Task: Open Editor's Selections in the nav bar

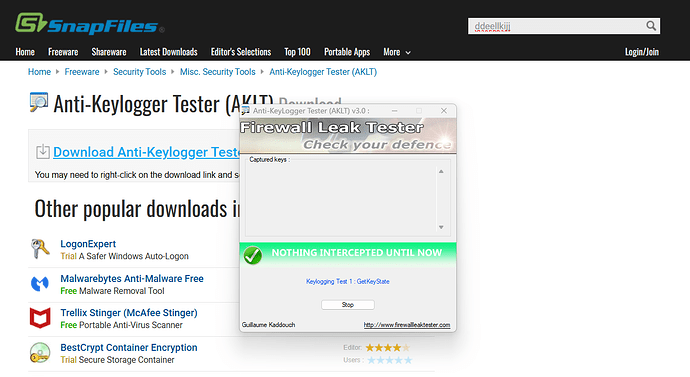Action: (x=241, y=52)
